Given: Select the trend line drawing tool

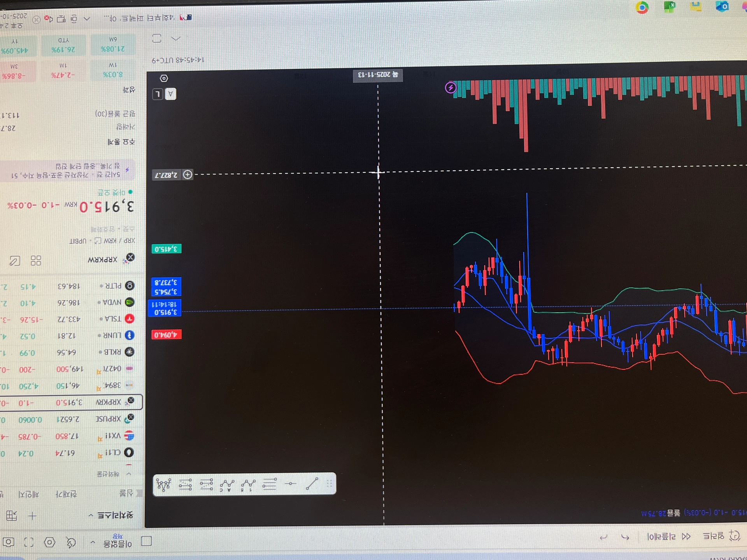Looking at the screenshot, I should (x=312, y=484).
